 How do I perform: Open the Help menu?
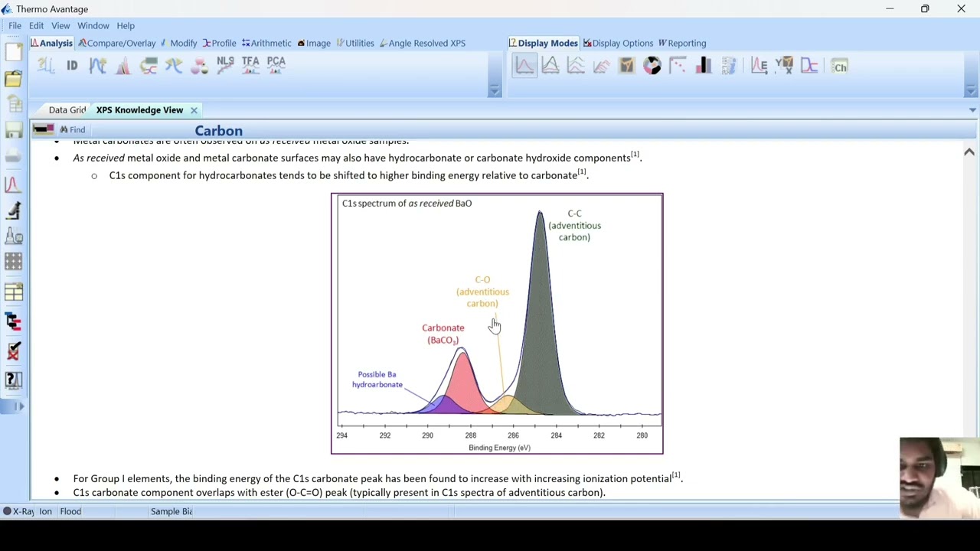[126, 25]
